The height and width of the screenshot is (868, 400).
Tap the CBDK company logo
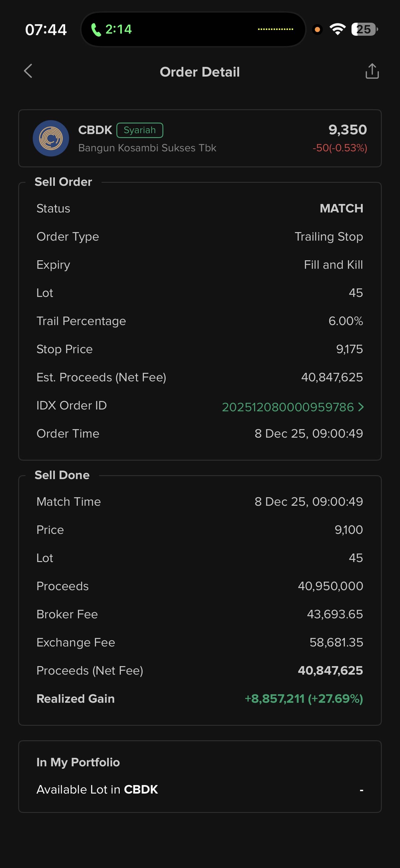tap(51, 138)
